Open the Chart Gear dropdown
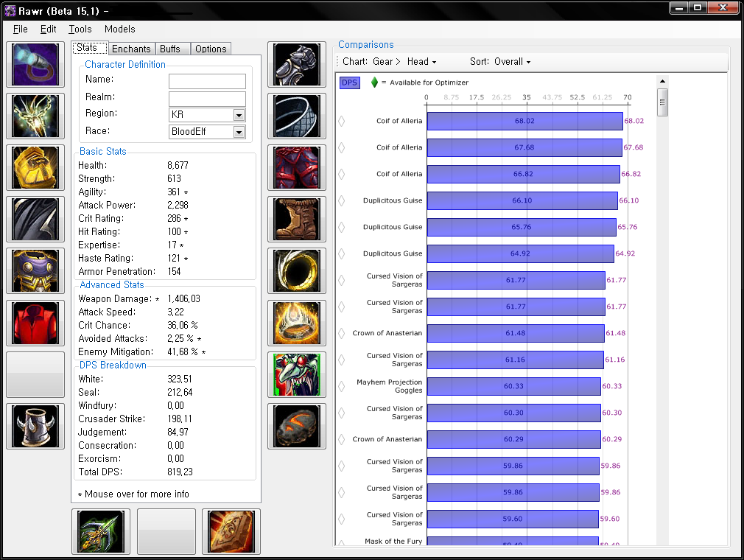744x560 pixels. [x=387, y=62]
